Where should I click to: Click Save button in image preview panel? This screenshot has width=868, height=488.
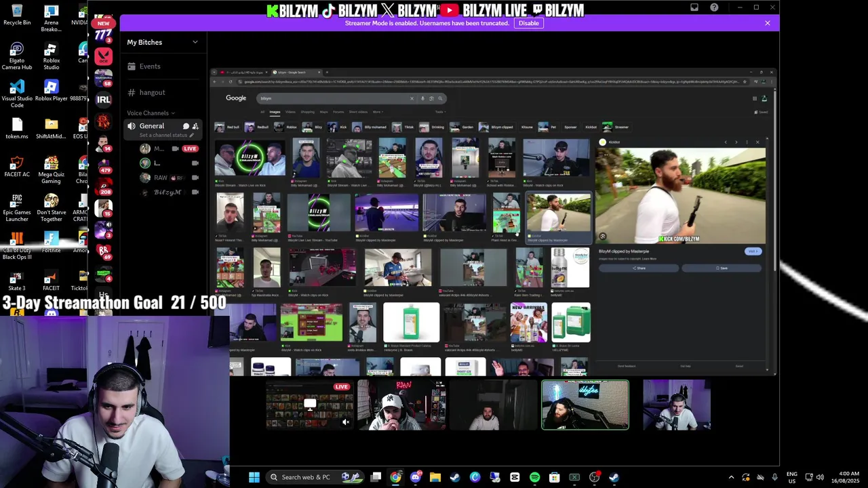[x=722, y=268]
